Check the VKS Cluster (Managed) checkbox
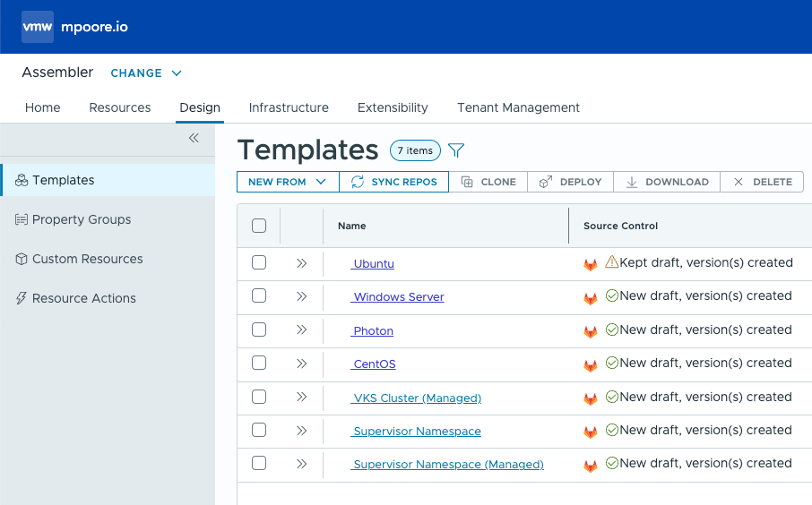Image resolution: width=812 pixels, height=505 pixels. coord(259,397)
